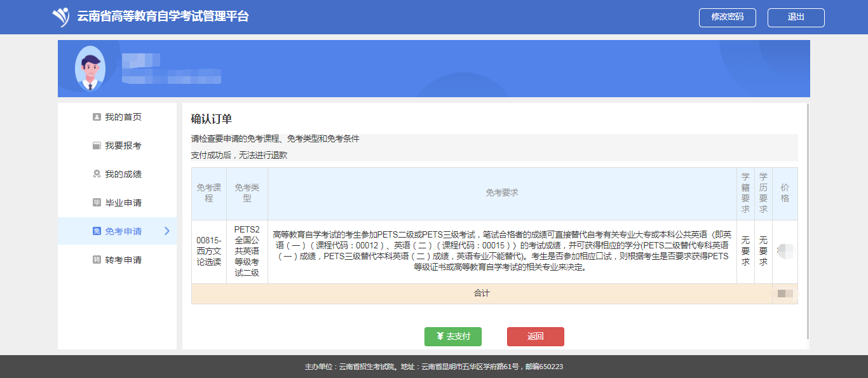The width and height of the screenshot is (868, 378).
Task: Open the 修改密码 change password button
Action: coord(727,17)
